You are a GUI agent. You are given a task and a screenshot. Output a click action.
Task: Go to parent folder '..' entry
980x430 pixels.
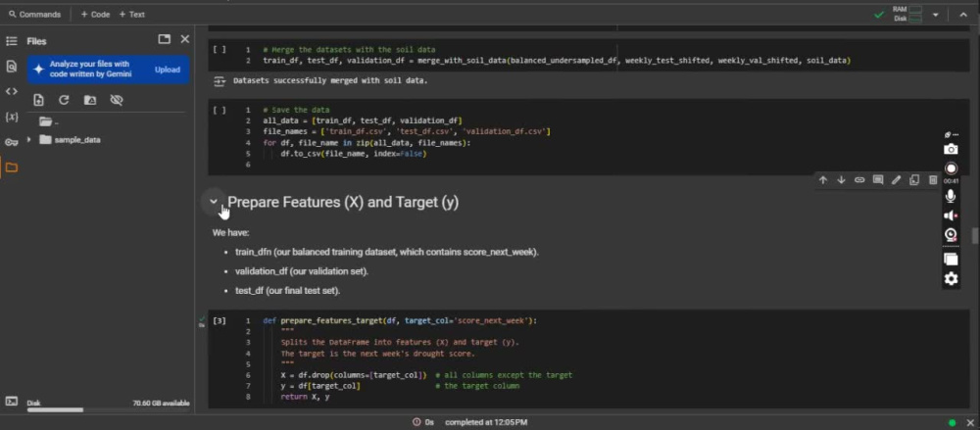pyautogui.click(x=49, y=121)
